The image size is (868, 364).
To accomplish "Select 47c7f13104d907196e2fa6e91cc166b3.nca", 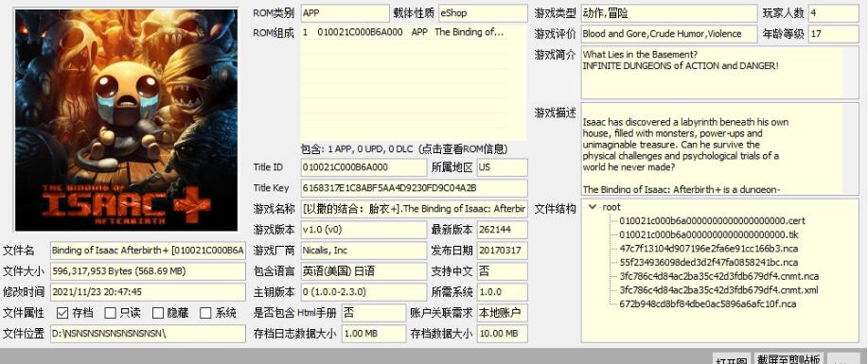I will [x=709, y=249].
